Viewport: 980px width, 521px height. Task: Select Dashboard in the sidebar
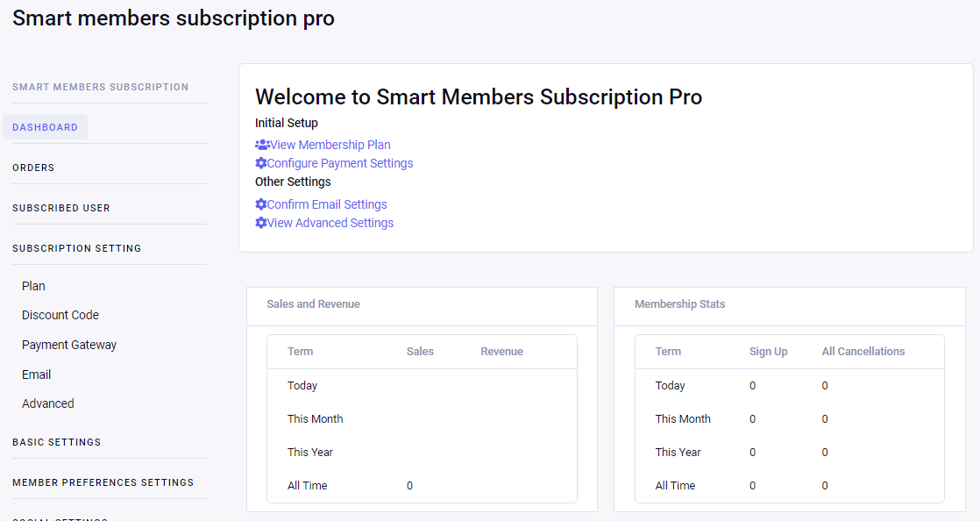[45, 127]
